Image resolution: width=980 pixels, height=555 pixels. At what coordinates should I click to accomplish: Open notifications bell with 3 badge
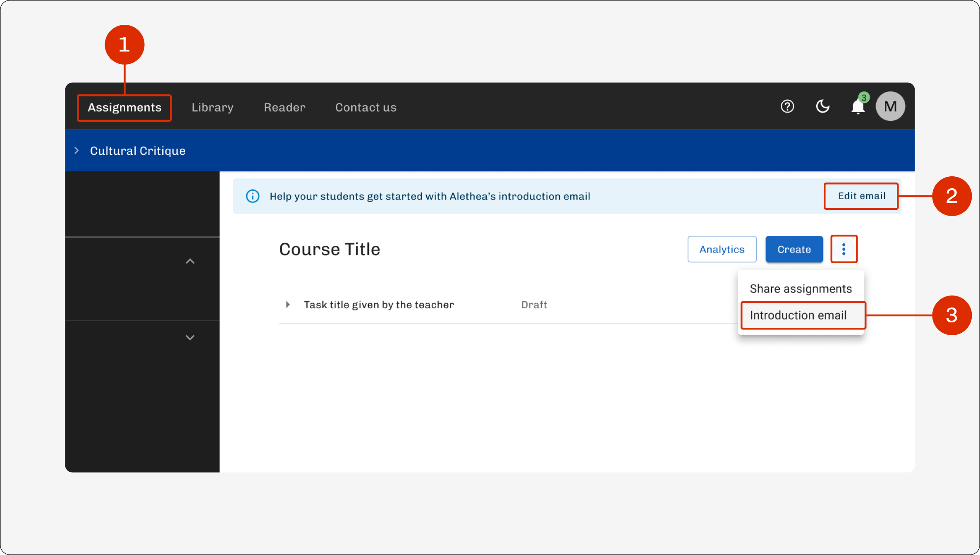point(858,105)
